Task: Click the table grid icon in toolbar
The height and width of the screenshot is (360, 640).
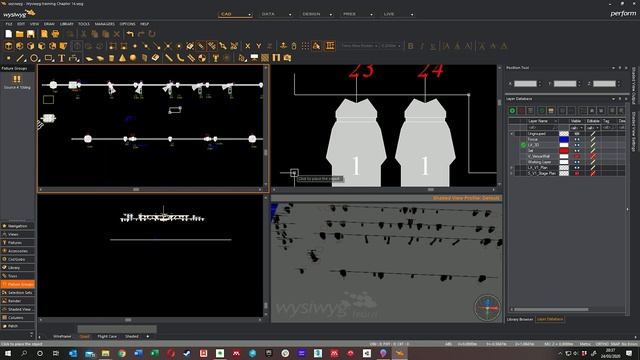Action: click(330, 46)
